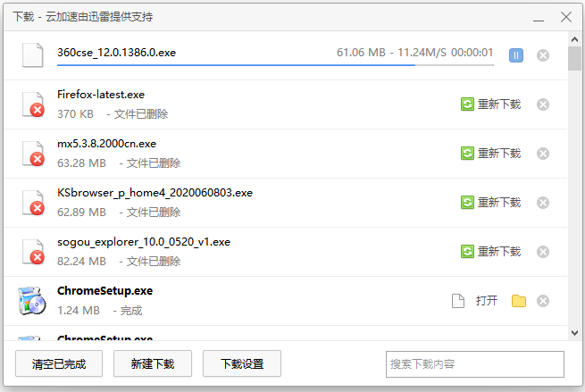Click the scrollbar up arrow
585x392 pixels.
click(574, 39)
